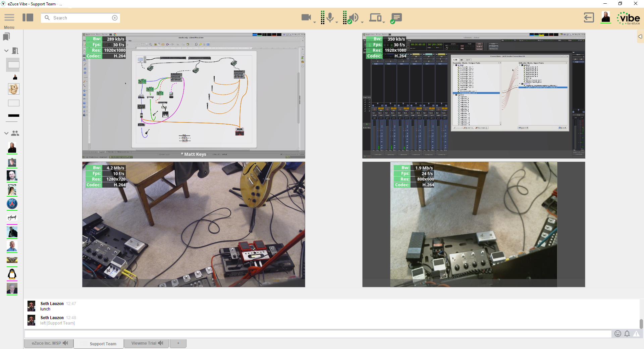Click the leave room exit icon

pyautogui.click(x=589, y=17)
